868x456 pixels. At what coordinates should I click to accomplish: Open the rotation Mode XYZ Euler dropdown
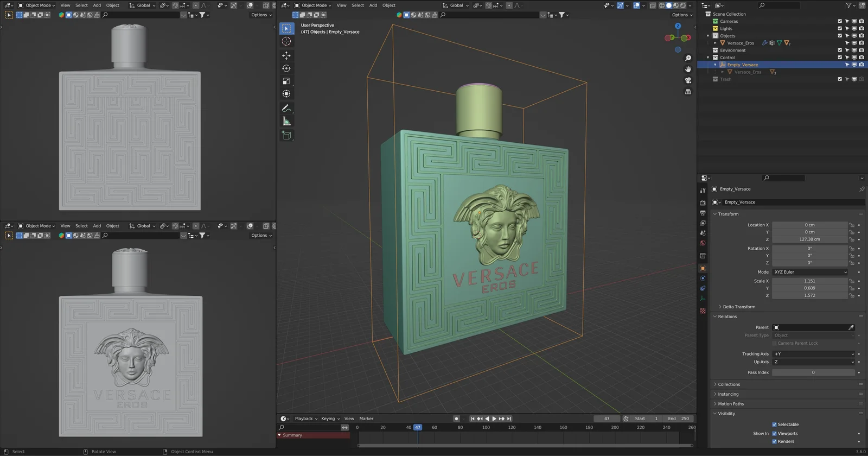(810, 272)
